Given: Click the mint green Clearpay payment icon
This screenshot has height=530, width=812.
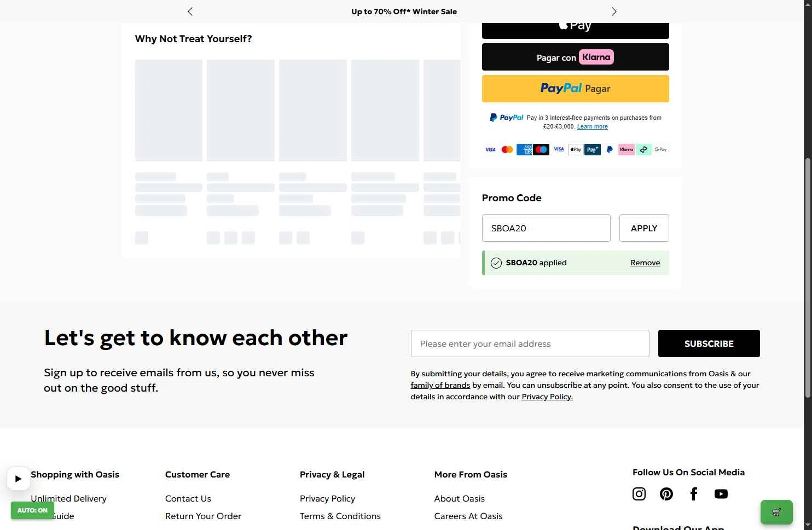Looking at the screenshot, I should pos(643,149).
